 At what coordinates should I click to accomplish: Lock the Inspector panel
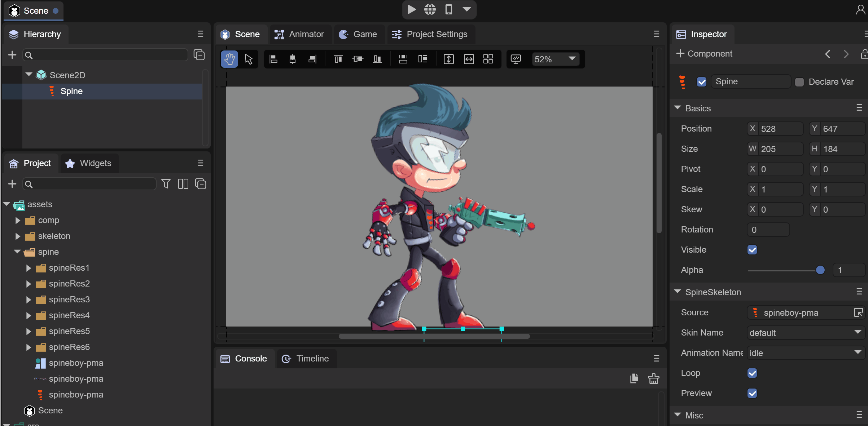click(x=864, y=54)
